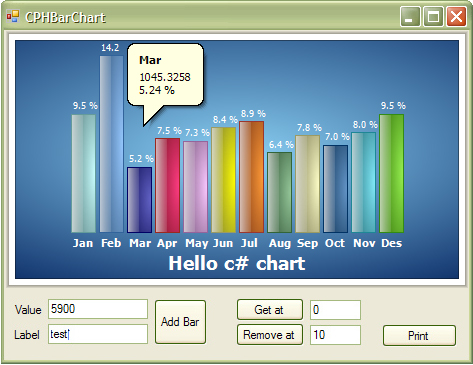Click the blue Oct bar

(x=336, y=189)
